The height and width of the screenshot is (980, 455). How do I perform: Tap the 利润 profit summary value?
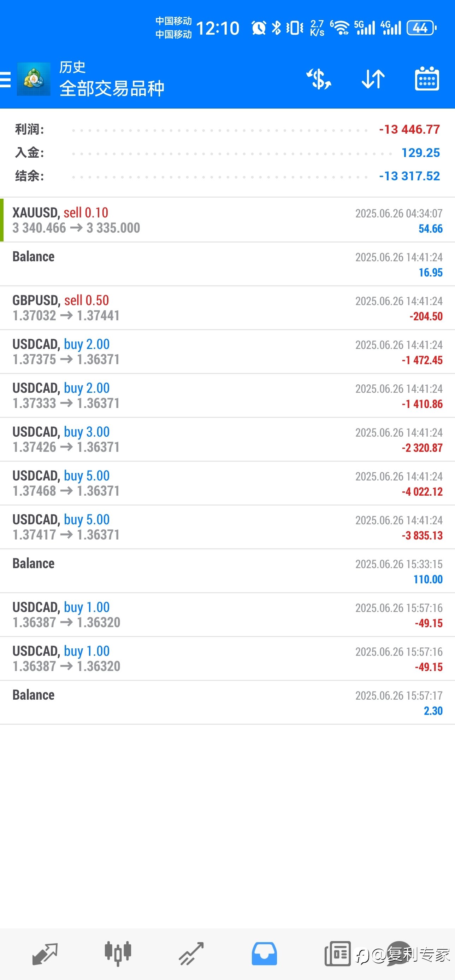click(409, 129)
